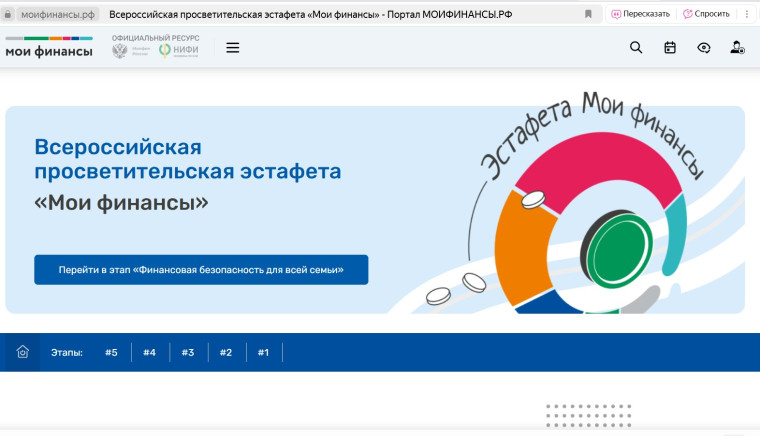760x436 pixels.
Task: Click the home icon in stages bar
Action: (x=23, y=352)
